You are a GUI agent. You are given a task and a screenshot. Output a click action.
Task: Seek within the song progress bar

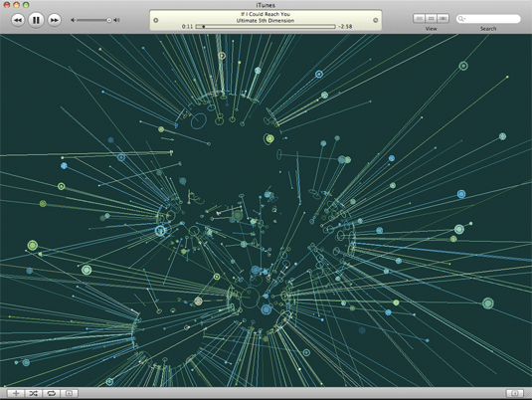pyautogui.click(x=266, y=27)
